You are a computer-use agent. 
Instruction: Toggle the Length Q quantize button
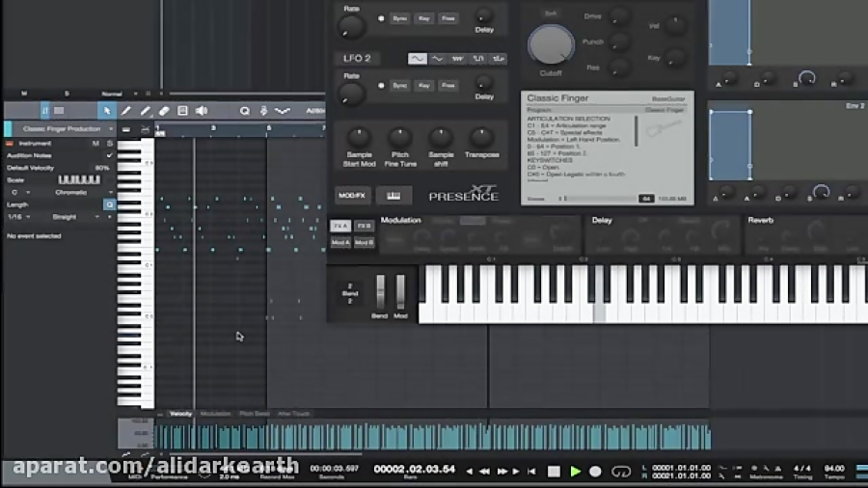coord(109,204)
